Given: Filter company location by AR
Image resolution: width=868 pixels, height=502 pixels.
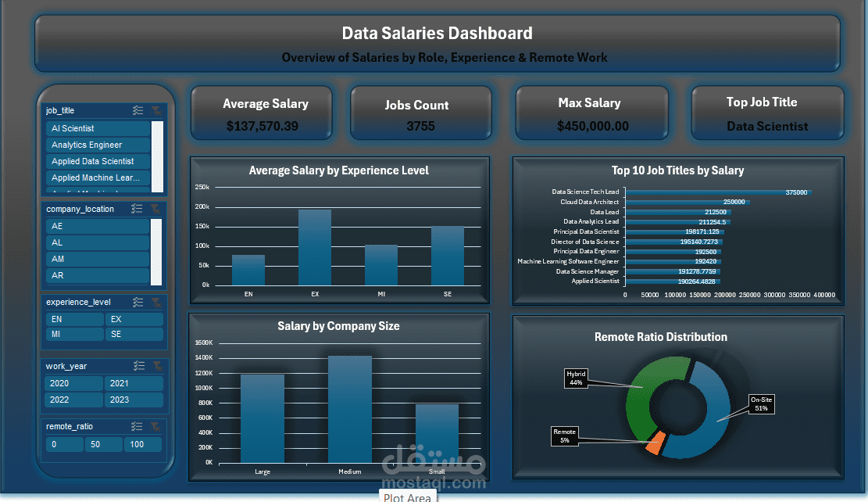Looking at the screenshot, I should point(98,275).
